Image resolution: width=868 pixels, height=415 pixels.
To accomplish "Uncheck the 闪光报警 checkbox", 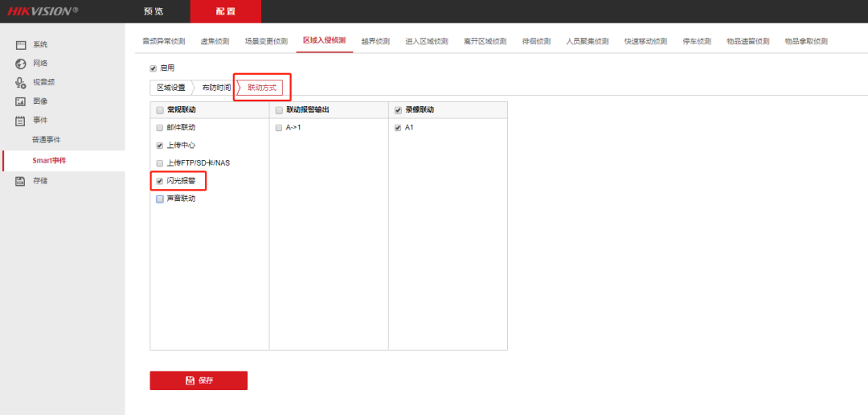I will click(160, 181).
